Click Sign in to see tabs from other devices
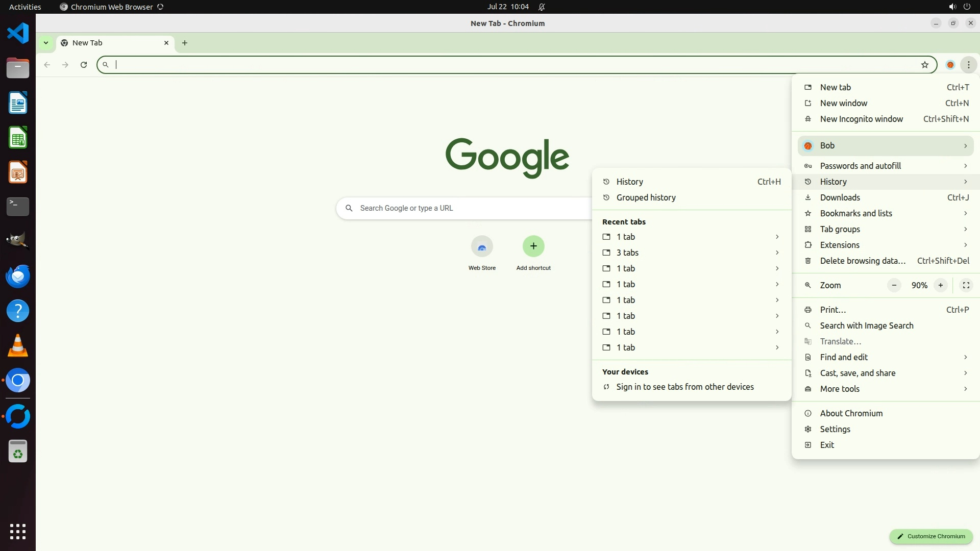 [684, 387]
